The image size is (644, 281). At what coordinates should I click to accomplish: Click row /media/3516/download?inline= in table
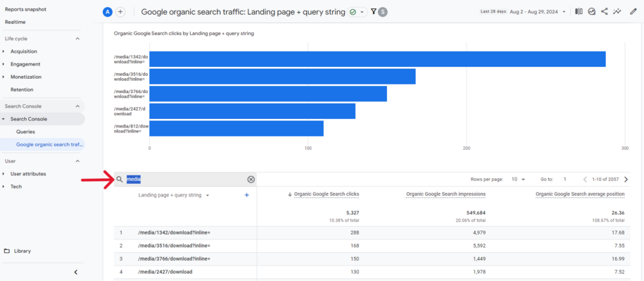tap(174, 246)
